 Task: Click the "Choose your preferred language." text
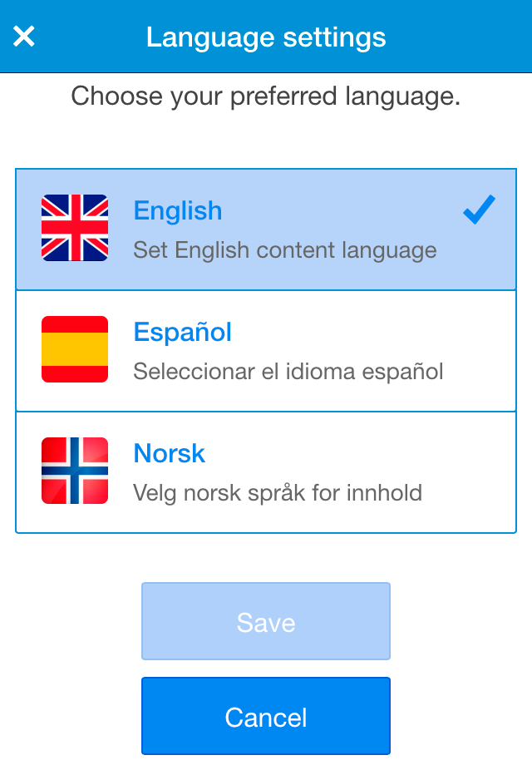(x=266, y=96)
